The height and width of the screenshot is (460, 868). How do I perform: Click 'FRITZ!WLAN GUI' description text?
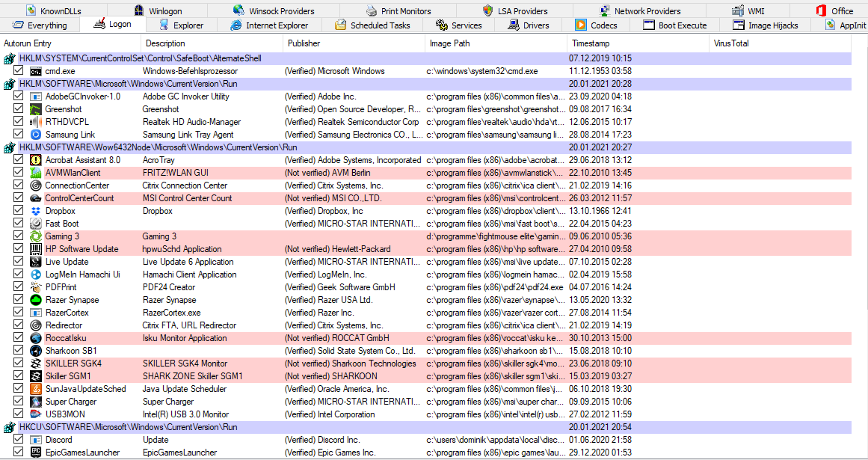point(176,173)
